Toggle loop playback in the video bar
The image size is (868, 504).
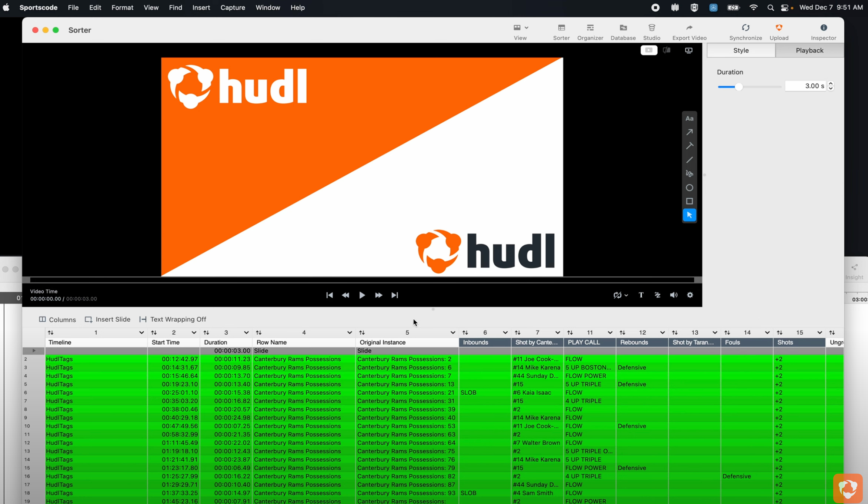(x=618, y=295)
